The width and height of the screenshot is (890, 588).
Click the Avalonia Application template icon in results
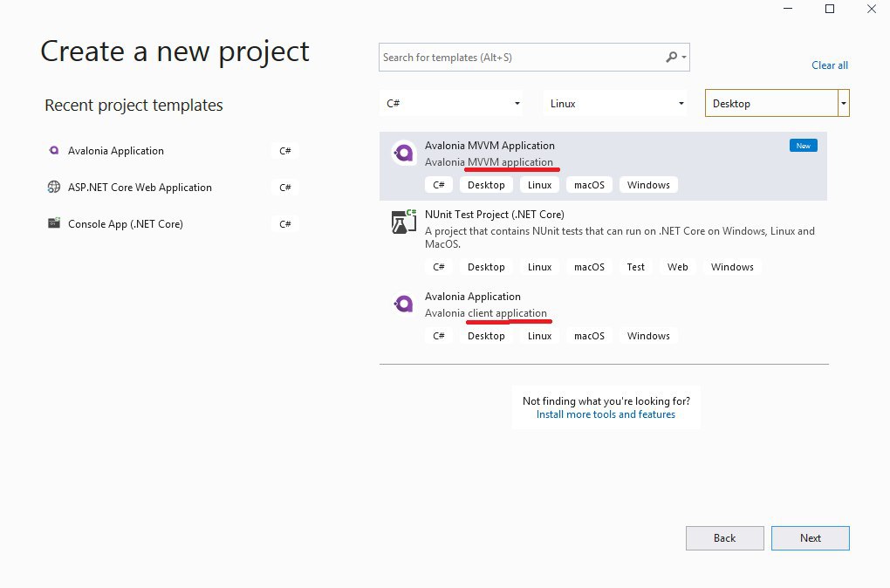tap(404, 304)
